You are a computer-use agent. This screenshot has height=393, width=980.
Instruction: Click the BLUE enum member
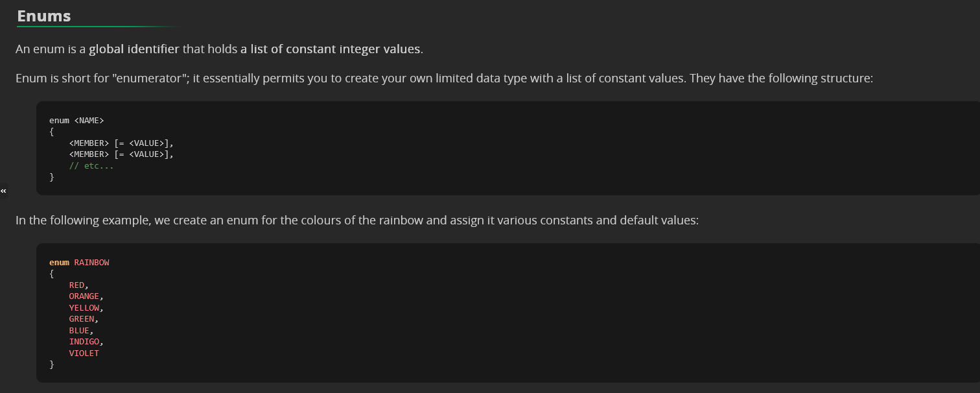tap(79, 331)
